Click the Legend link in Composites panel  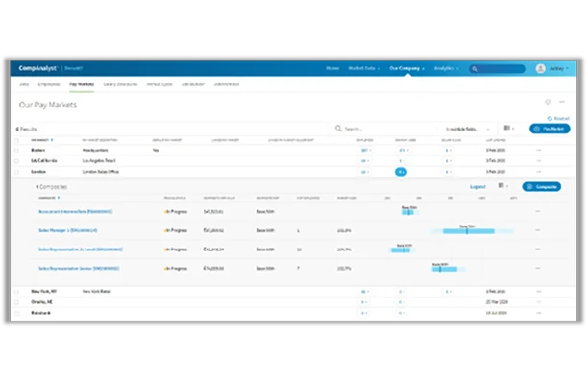pos(478,186)
